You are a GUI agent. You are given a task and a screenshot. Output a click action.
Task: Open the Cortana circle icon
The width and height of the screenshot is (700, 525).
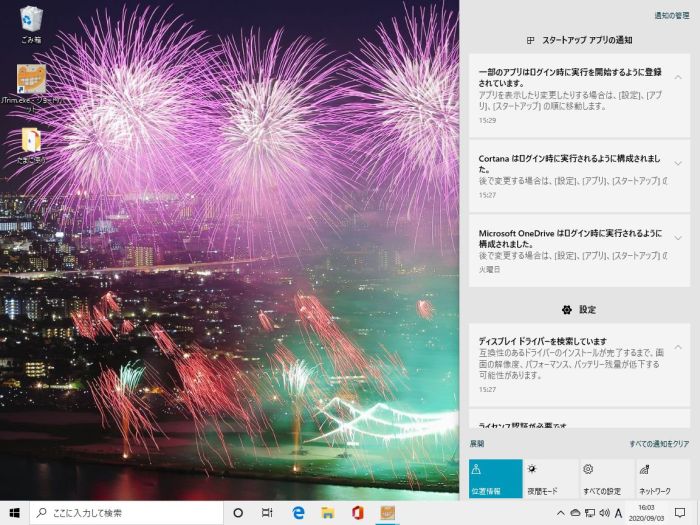[x=238, y=513]
